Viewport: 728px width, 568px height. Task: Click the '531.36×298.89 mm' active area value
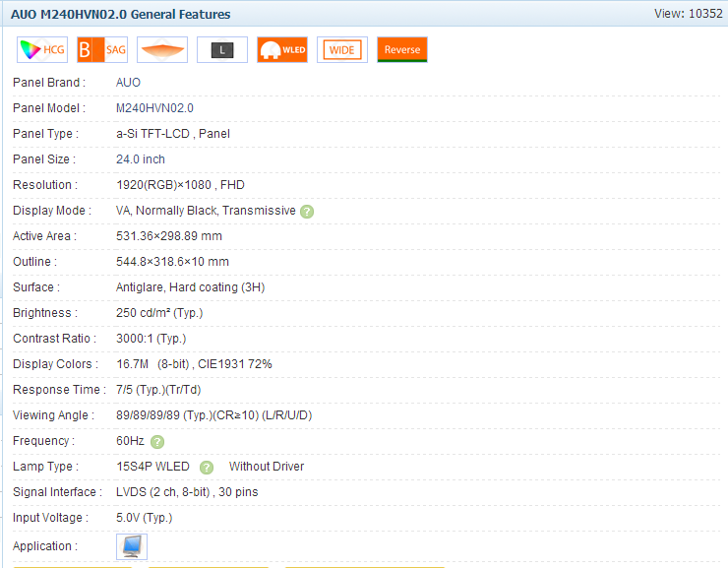point(169,236)
